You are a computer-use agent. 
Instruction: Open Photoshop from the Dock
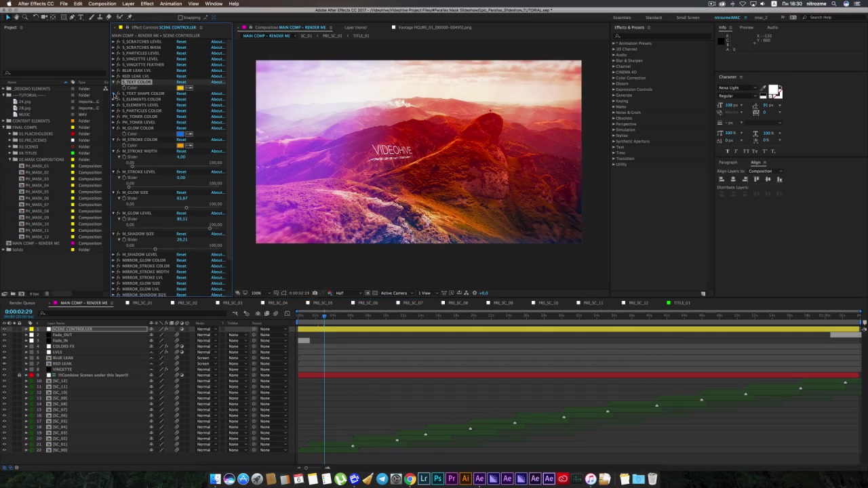point(438,479)
